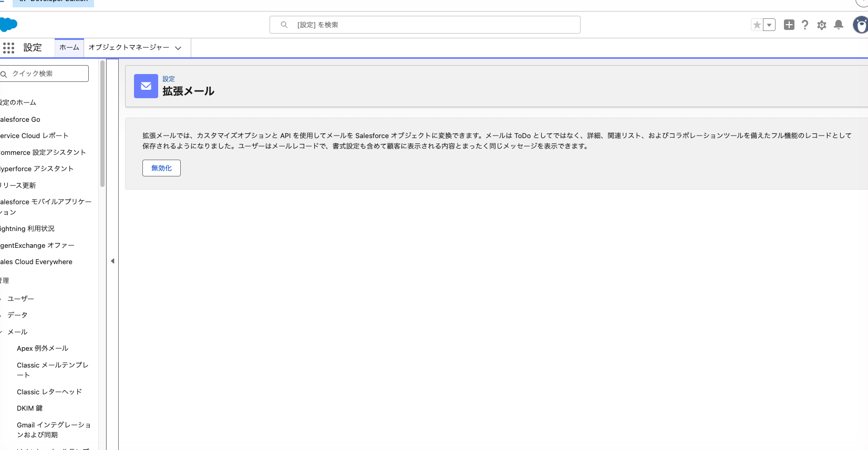Open Commerce 設定アシスタント item
Screen dimensions: 868x450
(43, 152)
